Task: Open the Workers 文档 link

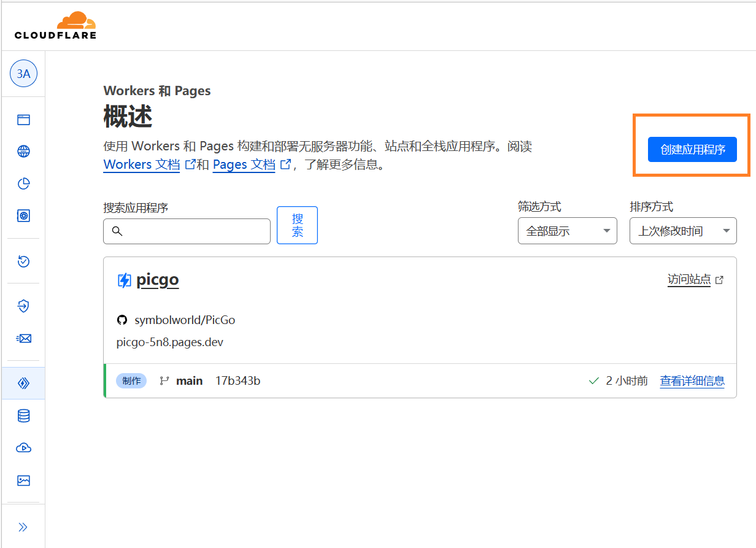Action: (x=142, y=164)
